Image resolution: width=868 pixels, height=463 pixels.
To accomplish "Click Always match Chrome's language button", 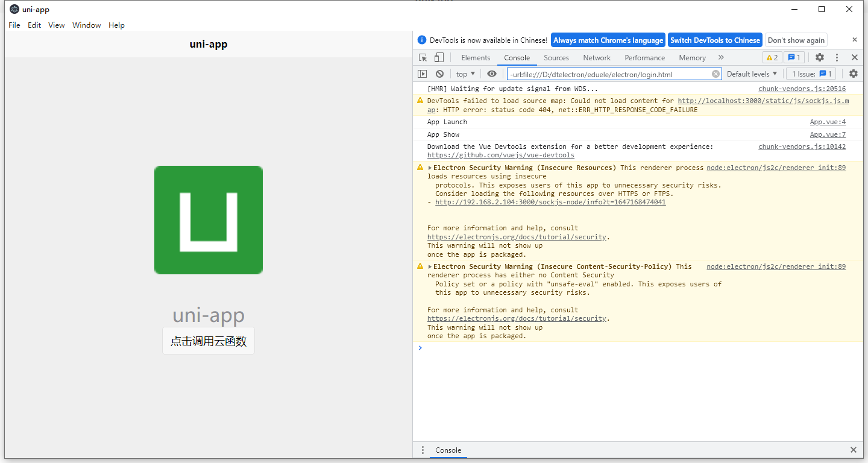I will [608, 40].
